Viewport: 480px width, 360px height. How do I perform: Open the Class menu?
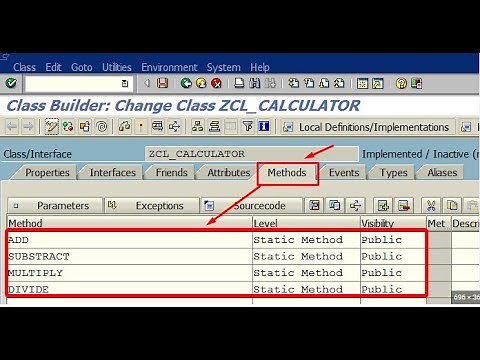click(x=24, y=67)
